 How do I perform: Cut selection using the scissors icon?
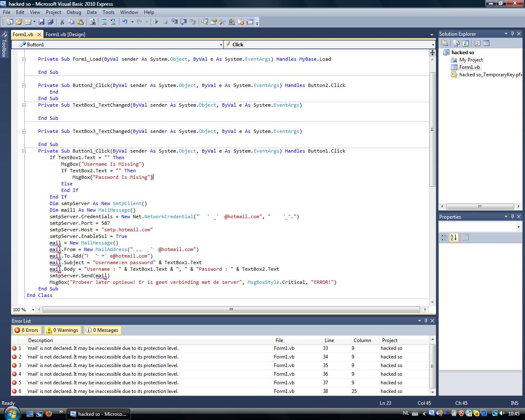point(62,22)
